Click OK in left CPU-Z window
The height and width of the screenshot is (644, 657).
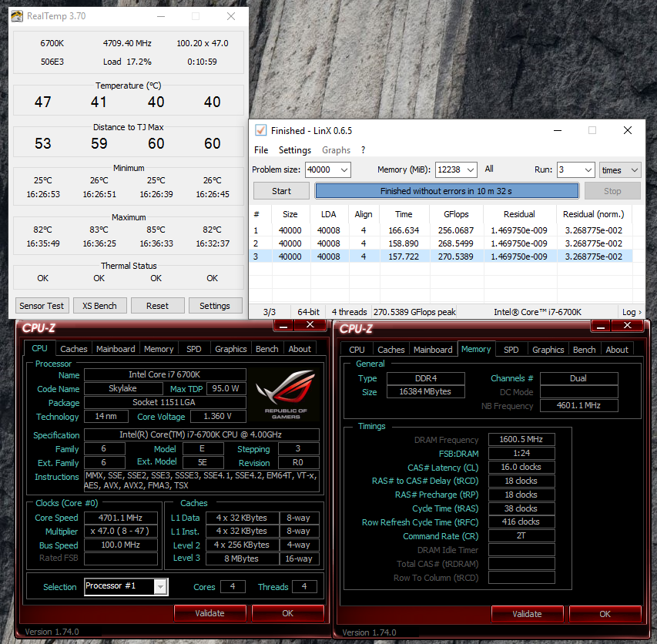point(287,613)
